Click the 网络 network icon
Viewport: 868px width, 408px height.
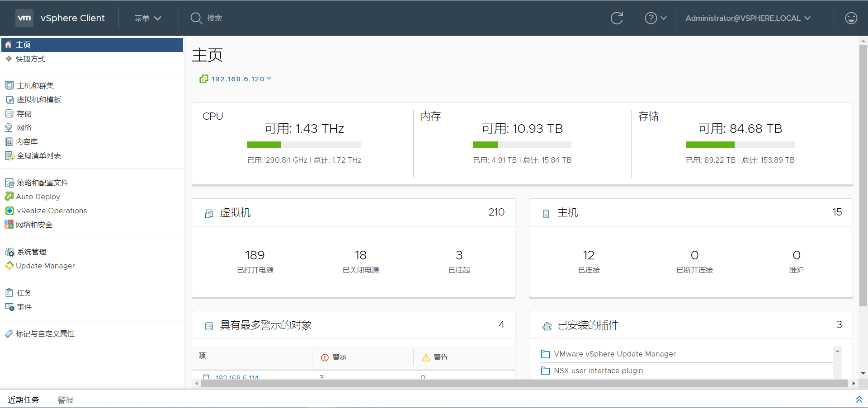(9, 127)
